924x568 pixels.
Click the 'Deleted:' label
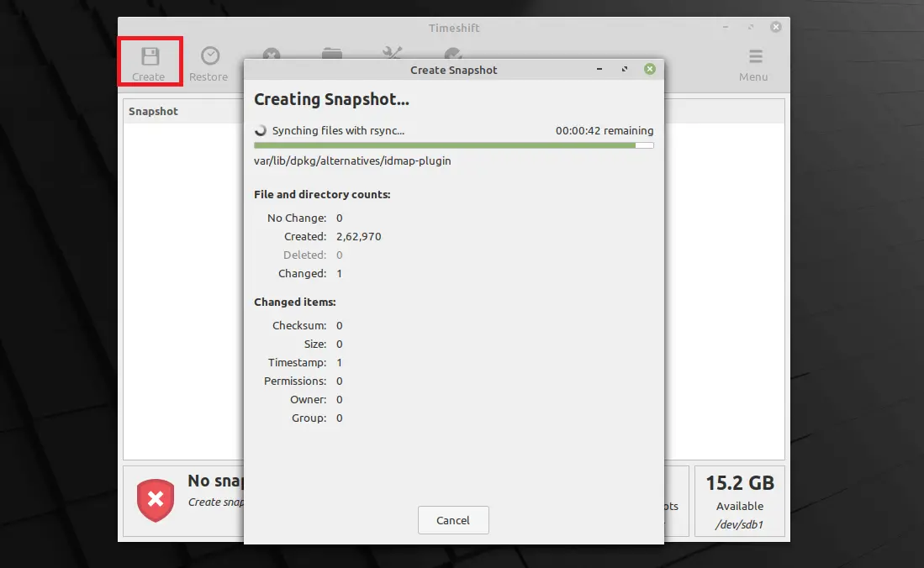tap(304, 255)
